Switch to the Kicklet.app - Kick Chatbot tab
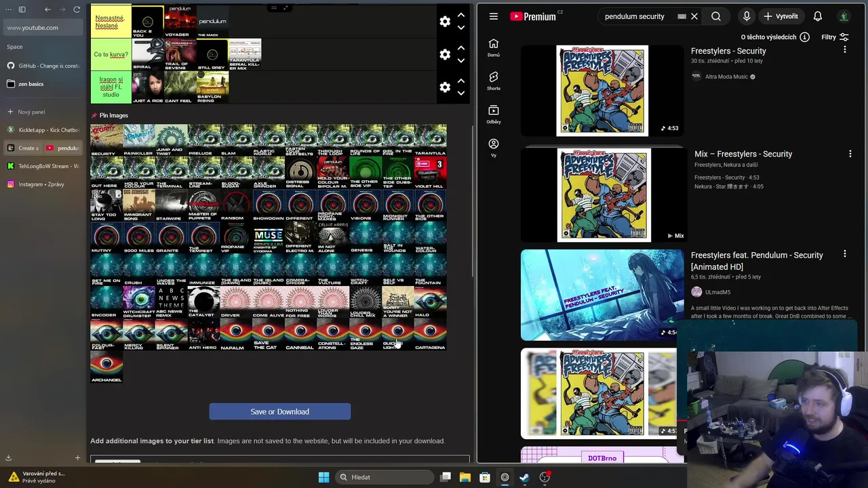This screenshot has height=488, width=868. [43, 129]
